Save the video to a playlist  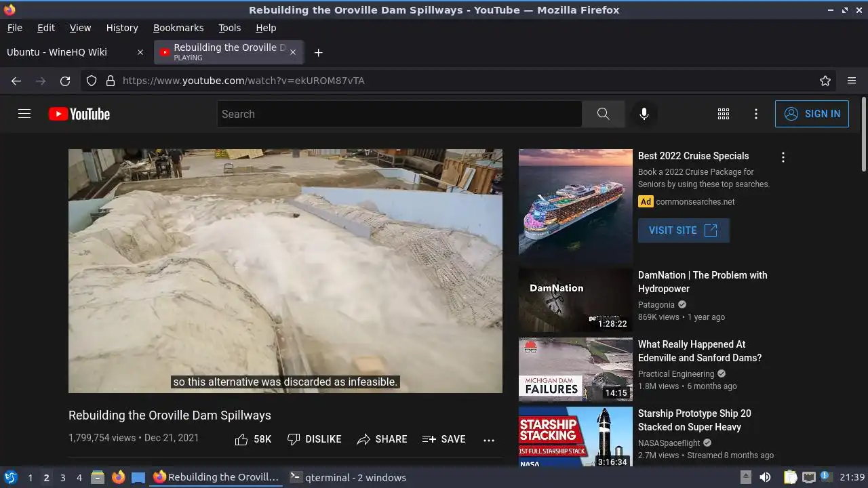[443, 439]
